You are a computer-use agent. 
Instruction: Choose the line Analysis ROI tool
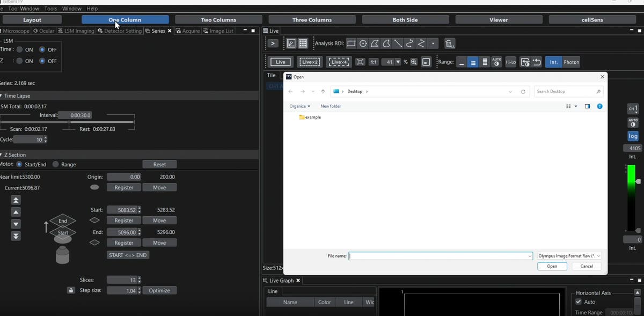(398, 43)
